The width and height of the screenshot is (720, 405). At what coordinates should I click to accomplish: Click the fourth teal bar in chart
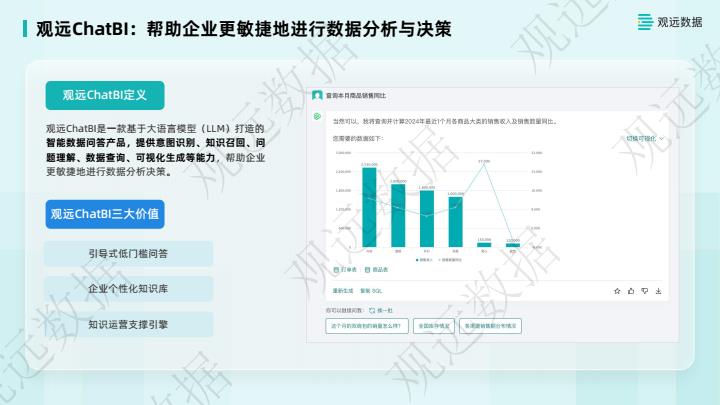pyautogui.click(x=456, y=222)
